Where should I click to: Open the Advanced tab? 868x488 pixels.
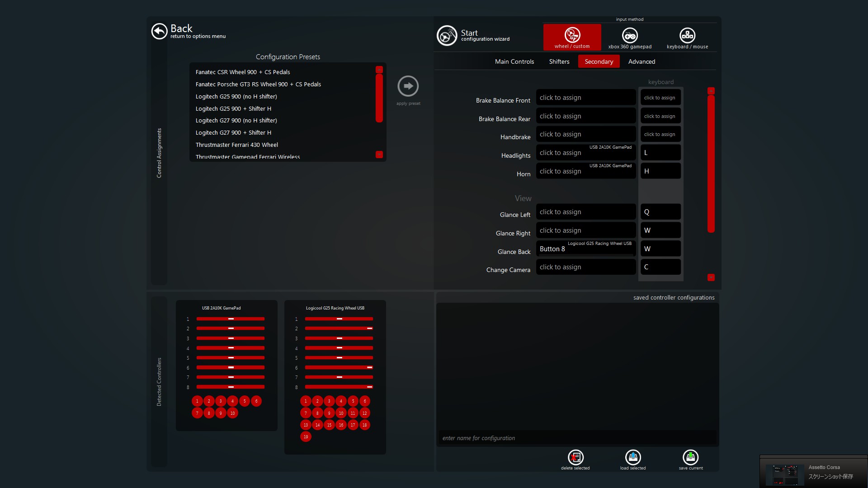[x=641, y=61]
